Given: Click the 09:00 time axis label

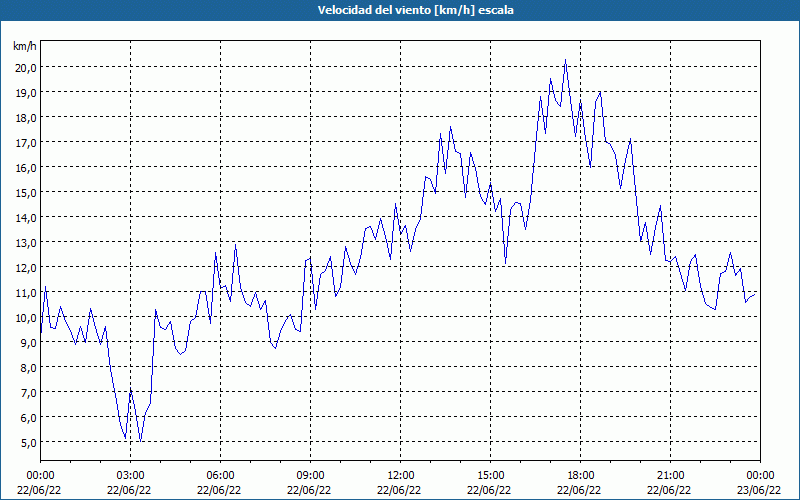Looking at the screenshot, I should point(310,476).
